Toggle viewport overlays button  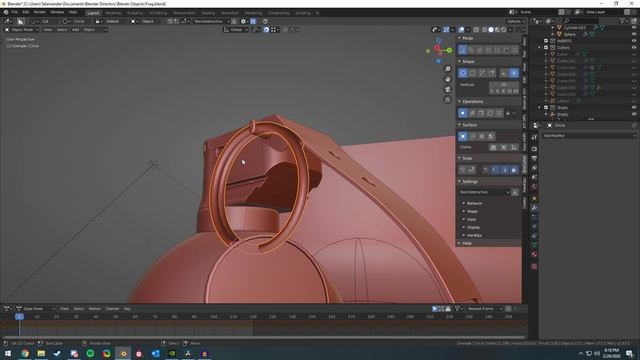(461, 30)
